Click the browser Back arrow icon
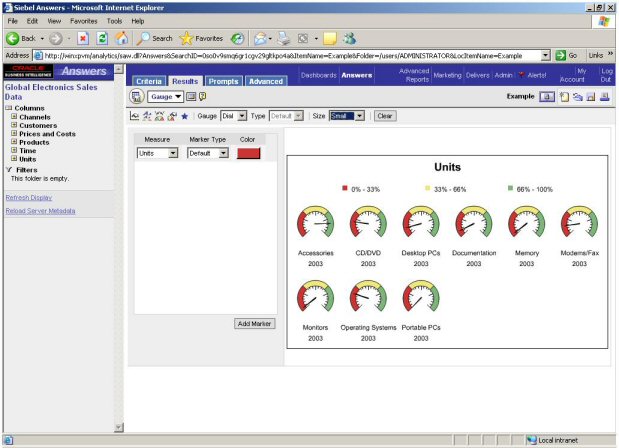 [x=13, y=38]
